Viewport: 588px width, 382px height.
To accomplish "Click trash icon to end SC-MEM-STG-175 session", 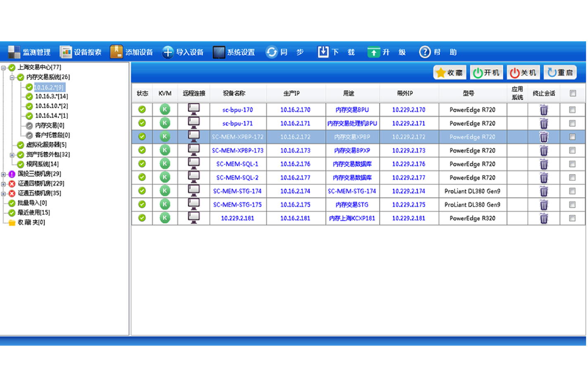I will (544, 204).
